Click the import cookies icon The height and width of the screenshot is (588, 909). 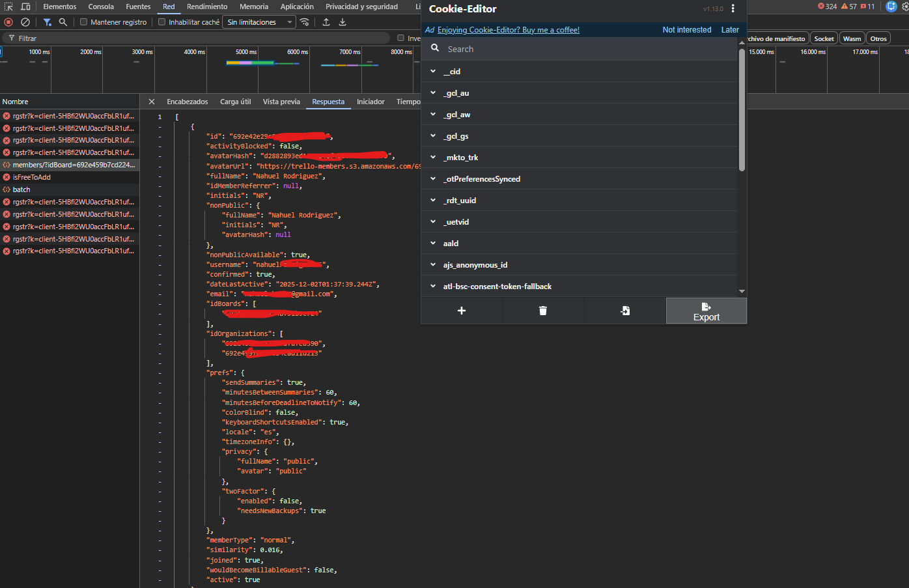point(624,311)
